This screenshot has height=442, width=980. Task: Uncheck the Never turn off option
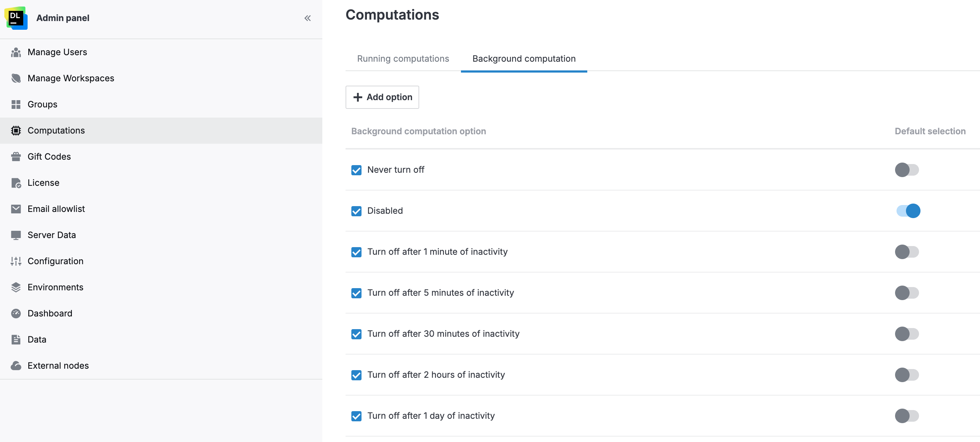point(356,170)
